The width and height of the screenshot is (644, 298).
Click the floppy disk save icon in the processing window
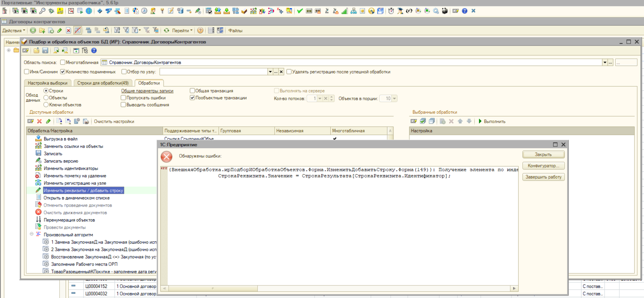[x=45, y=51]
